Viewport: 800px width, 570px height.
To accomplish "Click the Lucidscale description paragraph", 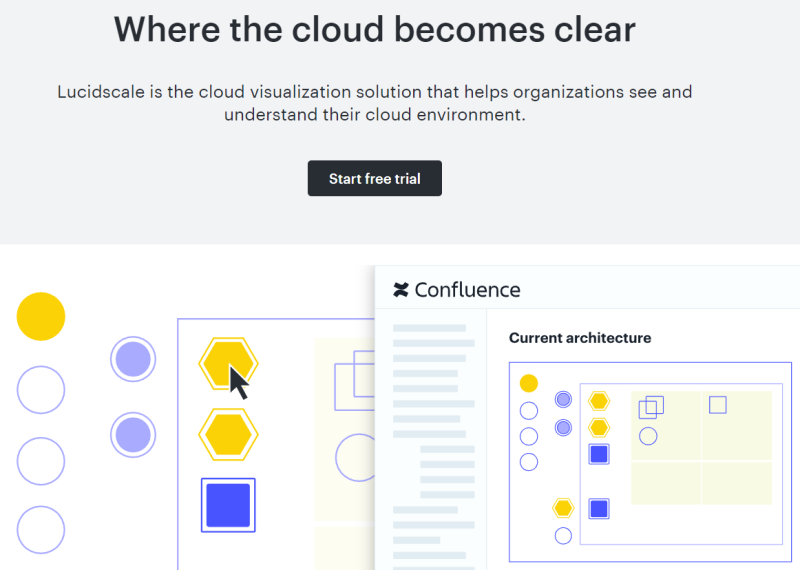I will point(374,103).
